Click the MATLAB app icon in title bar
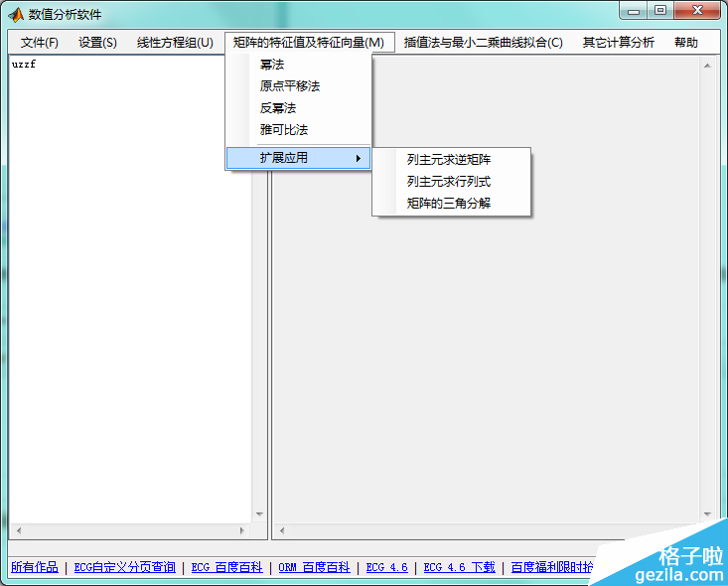This screenshot has height=586, width=728. coord(16,14)
